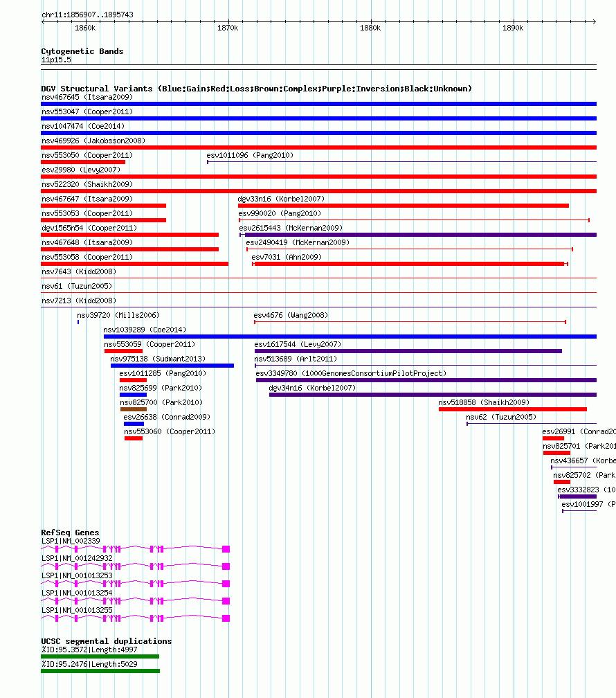
Task: Click the Cytogenetic Bands track title
Action: [82, 52]
